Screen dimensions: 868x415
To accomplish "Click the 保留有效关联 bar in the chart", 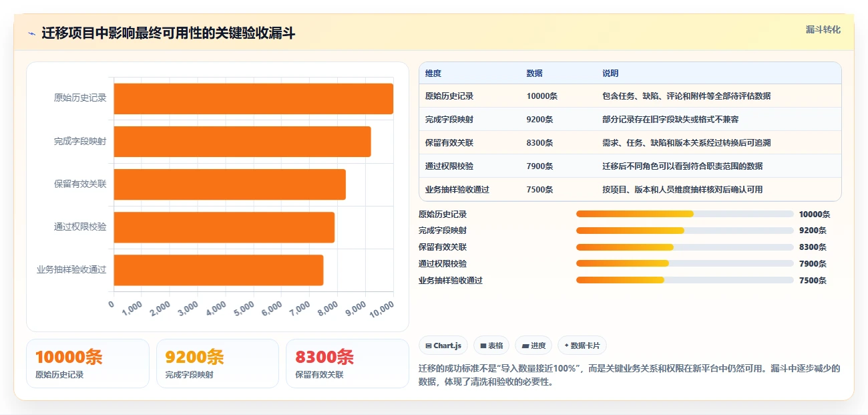I will tap(230, 184).
